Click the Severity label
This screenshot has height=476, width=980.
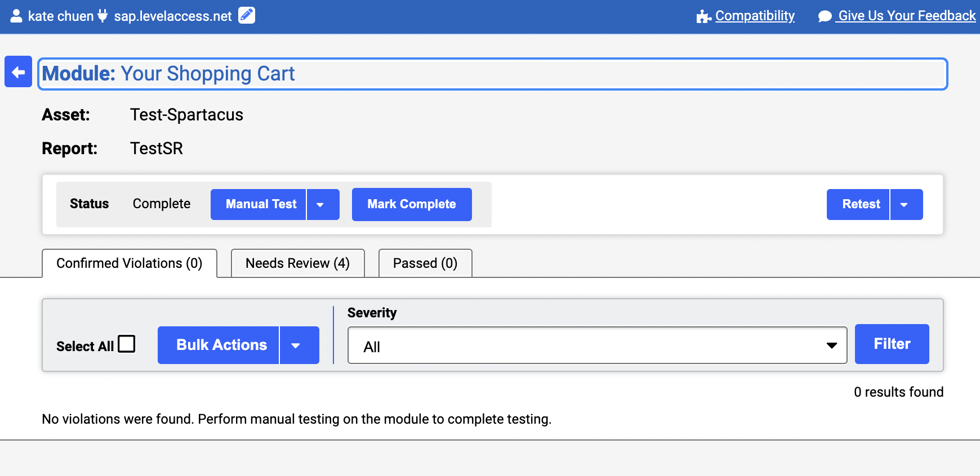tap(372, 313)
